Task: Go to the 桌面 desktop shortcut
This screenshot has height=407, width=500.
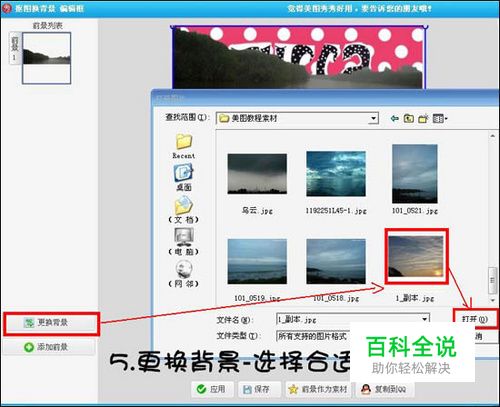Action: (184, 177)
